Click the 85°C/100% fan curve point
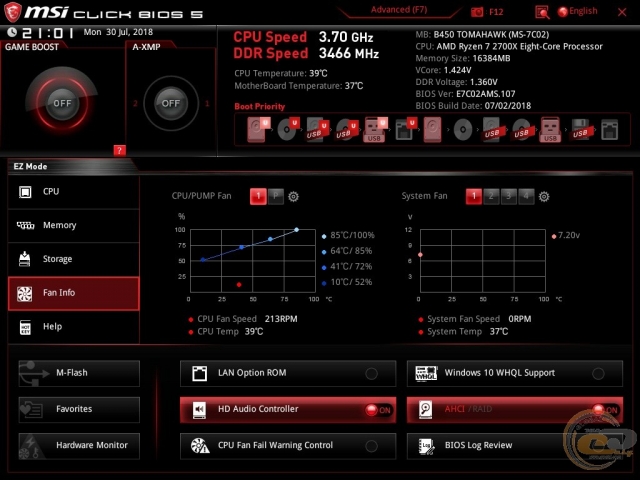The width and height of the screenshot is (640, 480). pyautogui.click(x=296, y=230)
